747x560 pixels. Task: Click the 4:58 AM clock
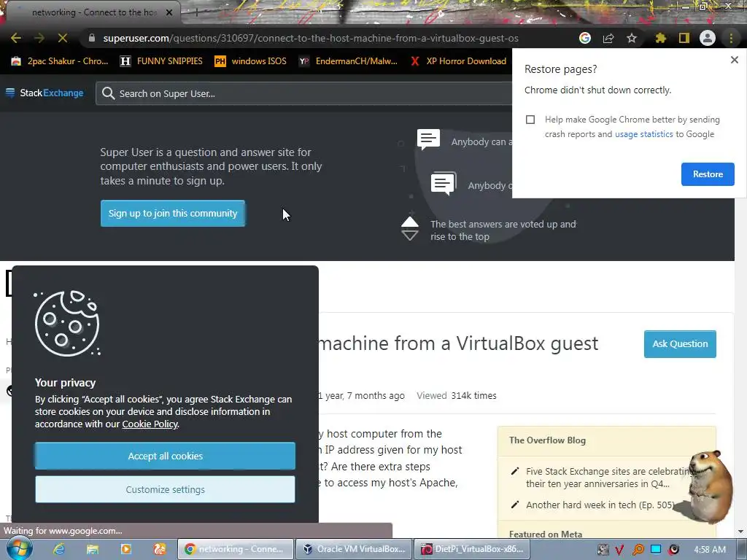pos(710,550)
